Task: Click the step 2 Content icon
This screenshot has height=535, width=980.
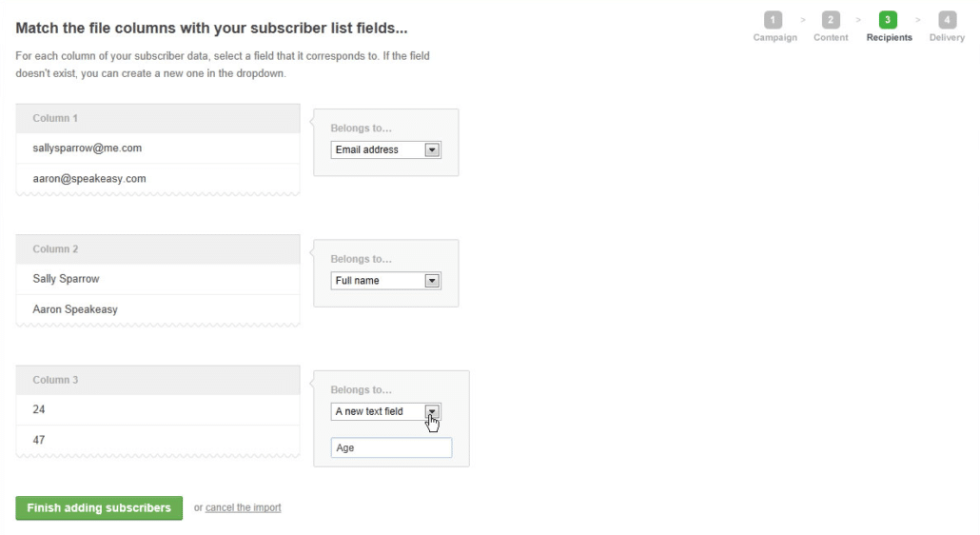Action: click(831, 20)
